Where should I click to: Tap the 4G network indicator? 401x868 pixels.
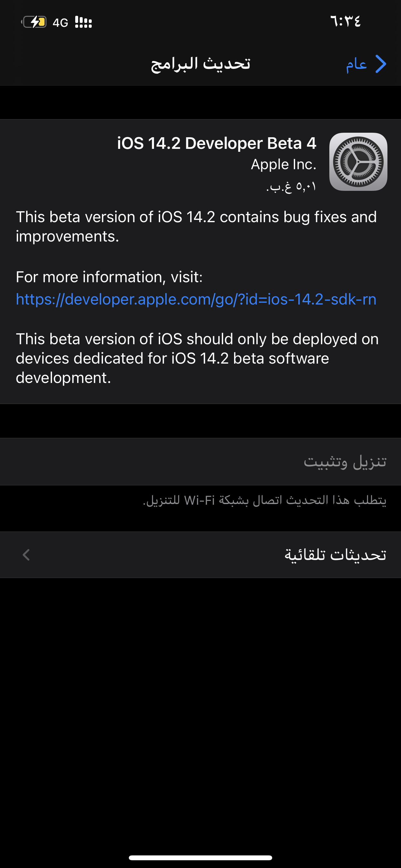point(60,23)
